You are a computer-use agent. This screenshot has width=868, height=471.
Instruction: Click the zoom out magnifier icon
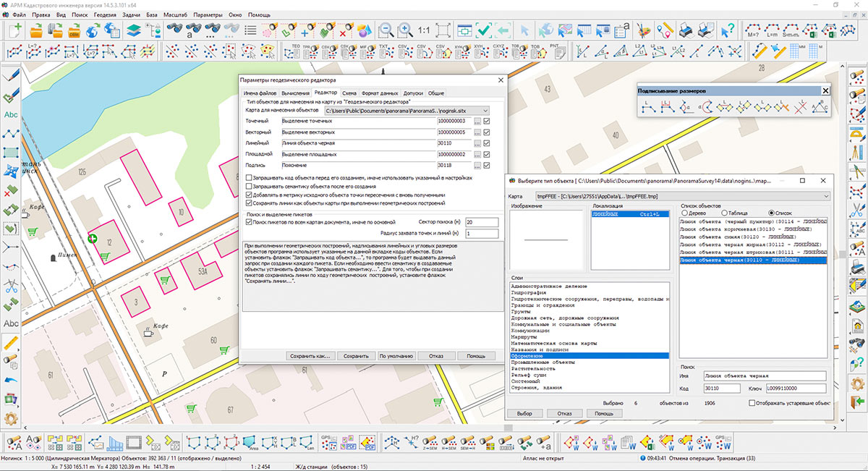click(x=386, y=30)
